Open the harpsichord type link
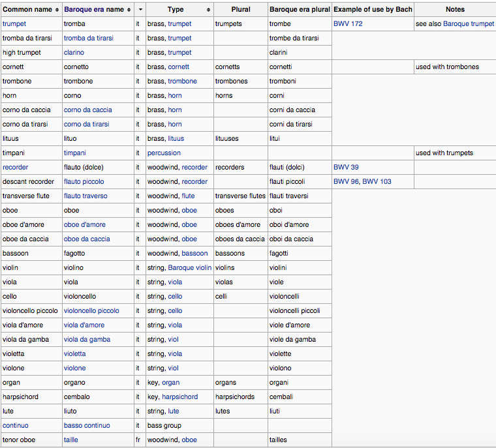The width and height of the screenshot is (496, 448). pyautogui.click(x=180, y=396)
